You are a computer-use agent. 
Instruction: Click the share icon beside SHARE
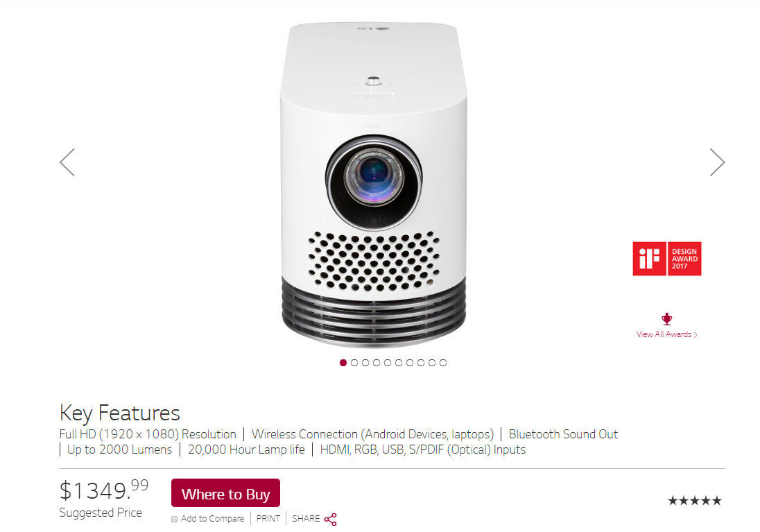click(x=331, y=520)
